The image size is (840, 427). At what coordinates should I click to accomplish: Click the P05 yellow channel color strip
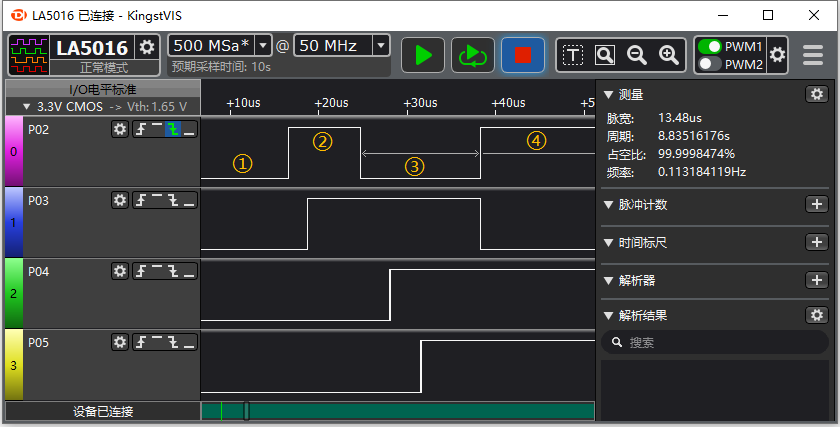coord(13,365)
